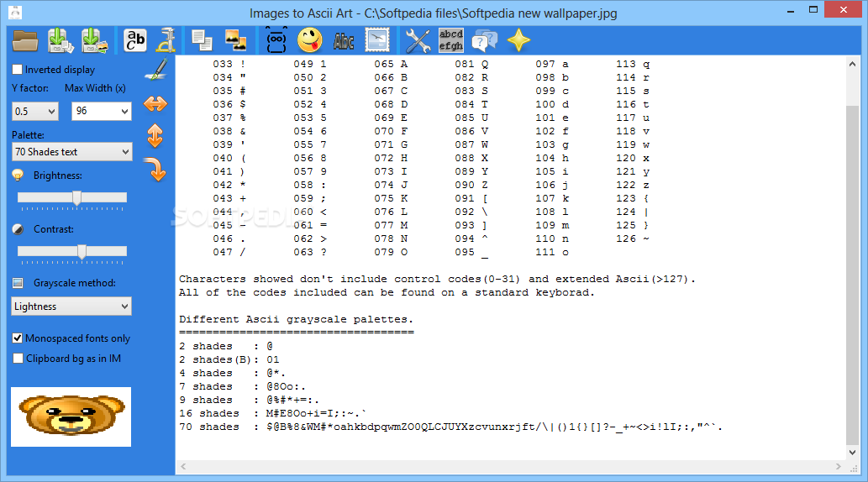This screenshot has height=482, width=868.
Task: Adjust the Contrast slider handle
Action: (82, 251)
